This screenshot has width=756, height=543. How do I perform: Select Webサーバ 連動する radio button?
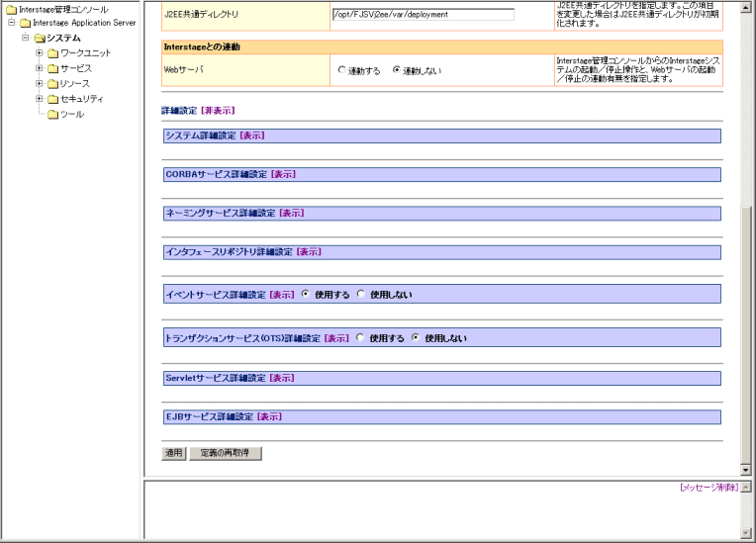(x=342, y=71)
